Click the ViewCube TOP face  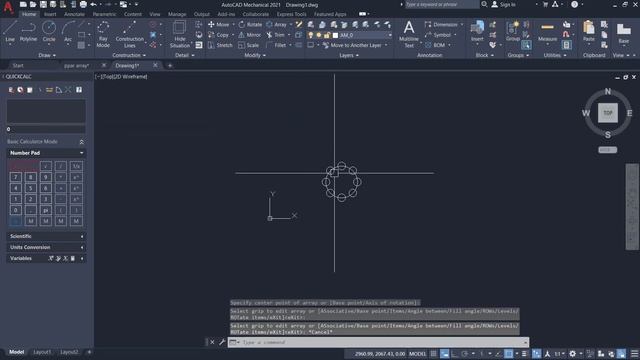[608, 113]
